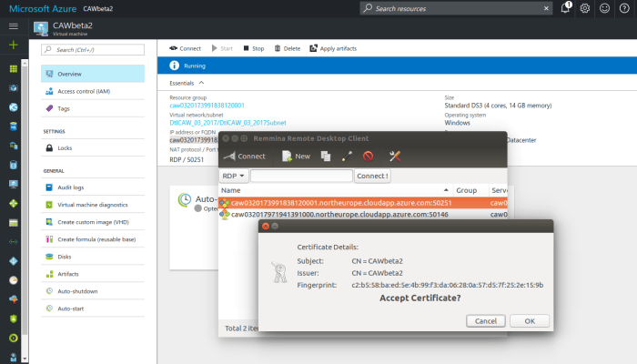Click the Remmina edit pencil icon
637x364 pixels.
coord(347,157)
